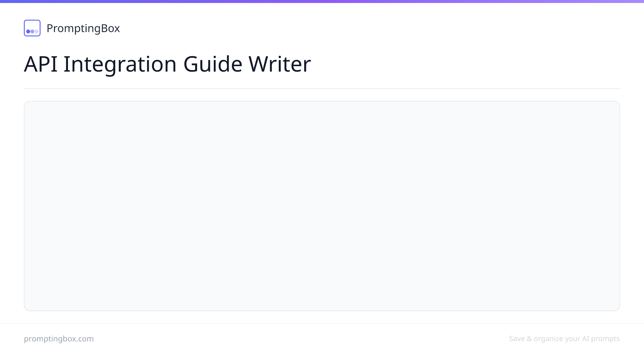Click the word "Integration" in the title
Viewport: 644px width, 358px height.
click(120, 64)
